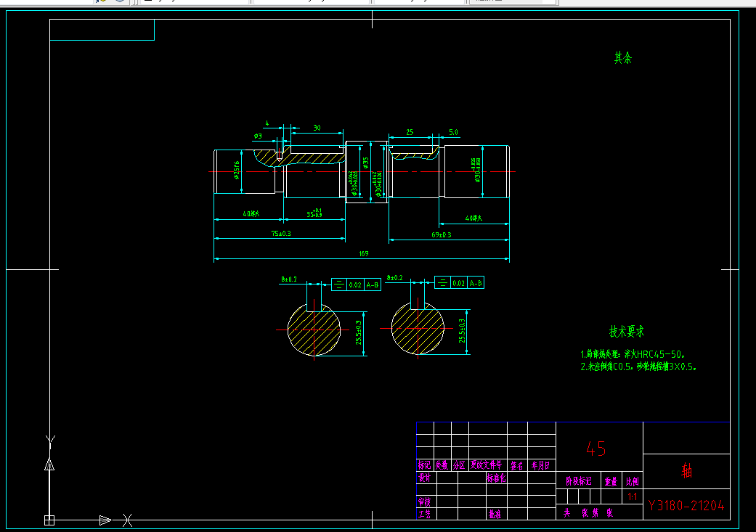
Task: Click the '工艺' row label
Action: tap(424, 514)
